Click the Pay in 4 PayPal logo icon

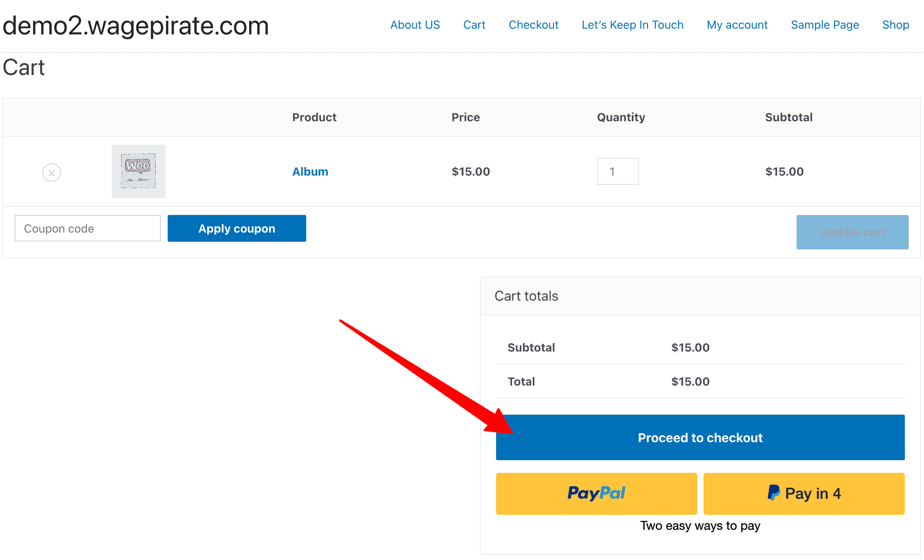coord(774,493)
